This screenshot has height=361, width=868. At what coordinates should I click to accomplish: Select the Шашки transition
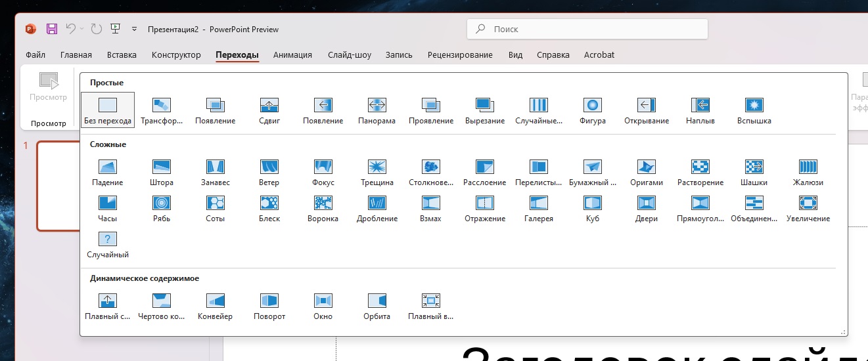point(754,171)
